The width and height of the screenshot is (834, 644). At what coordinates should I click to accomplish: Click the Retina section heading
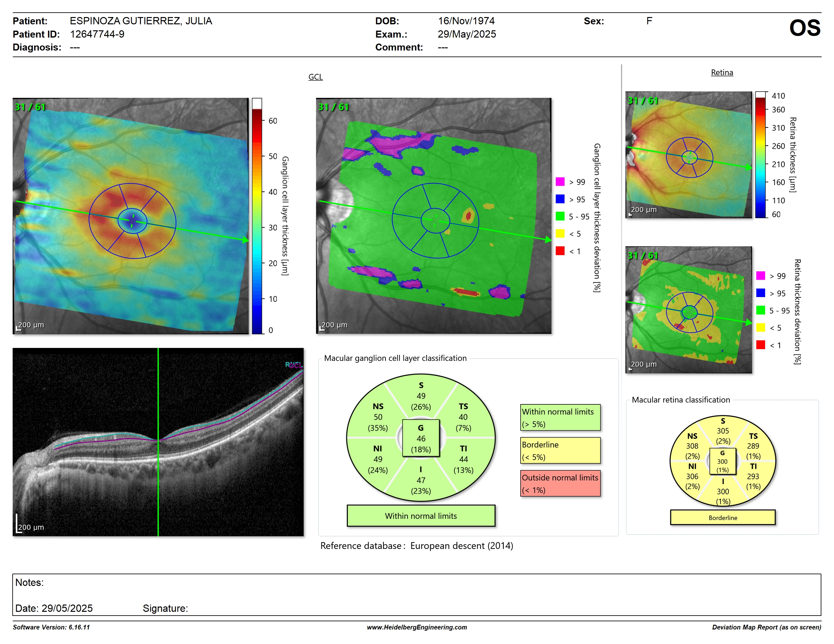coord(722,73)
